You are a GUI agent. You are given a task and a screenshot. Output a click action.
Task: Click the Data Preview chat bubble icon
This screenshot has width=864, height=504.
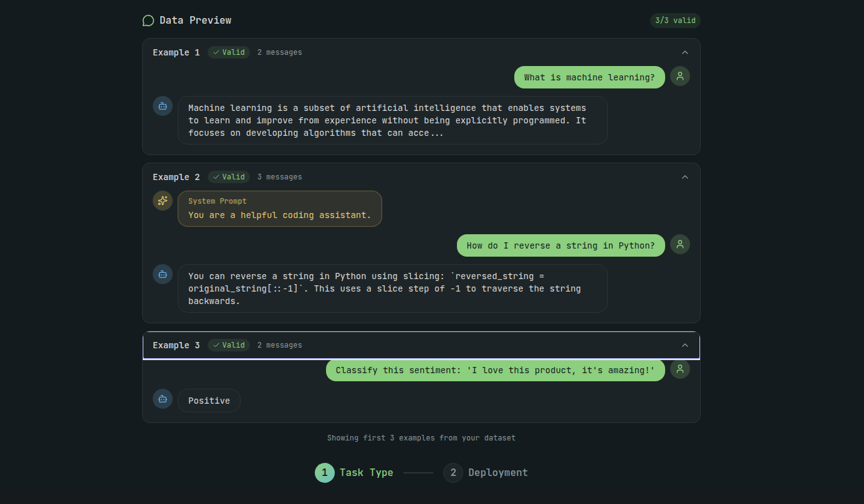[148, 21]
